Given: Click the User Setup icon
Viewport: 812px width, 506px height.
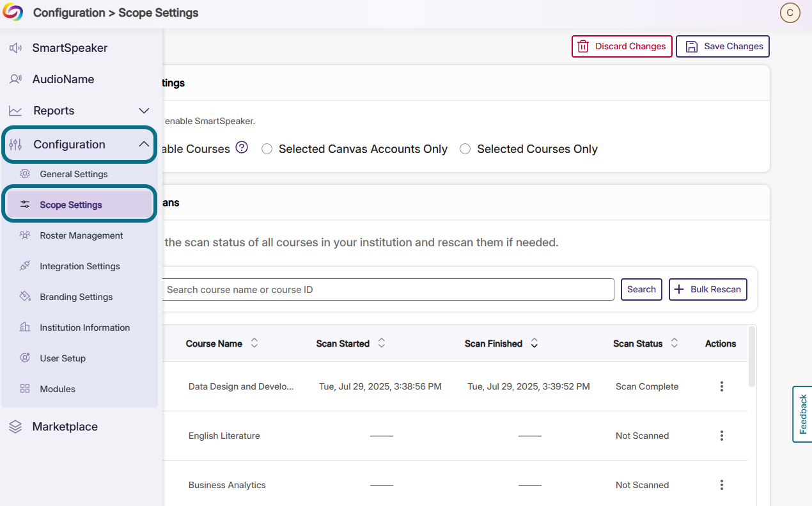Looking at the screenshot, I should (x=25, y=358).
